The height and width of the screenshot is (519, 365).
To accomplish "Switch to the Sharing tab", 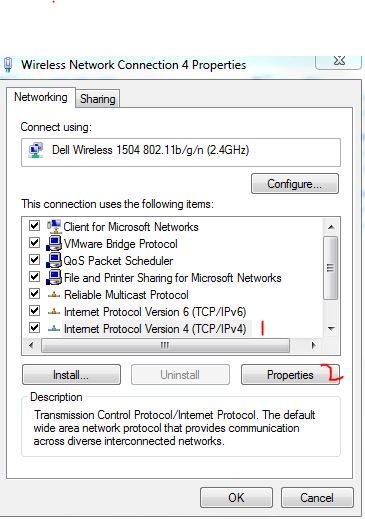I will click(98, 99).
